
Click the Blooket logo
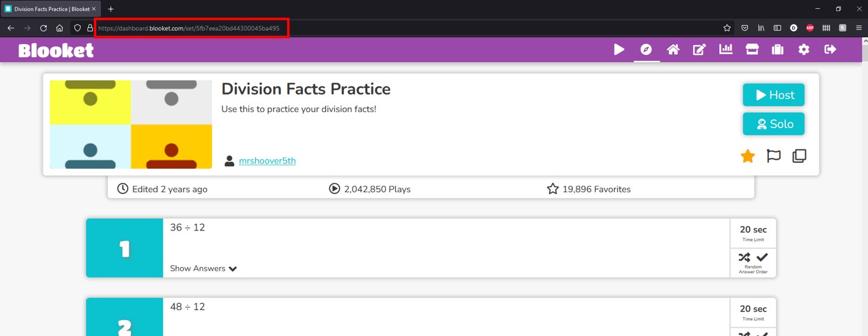click(56, 50)
